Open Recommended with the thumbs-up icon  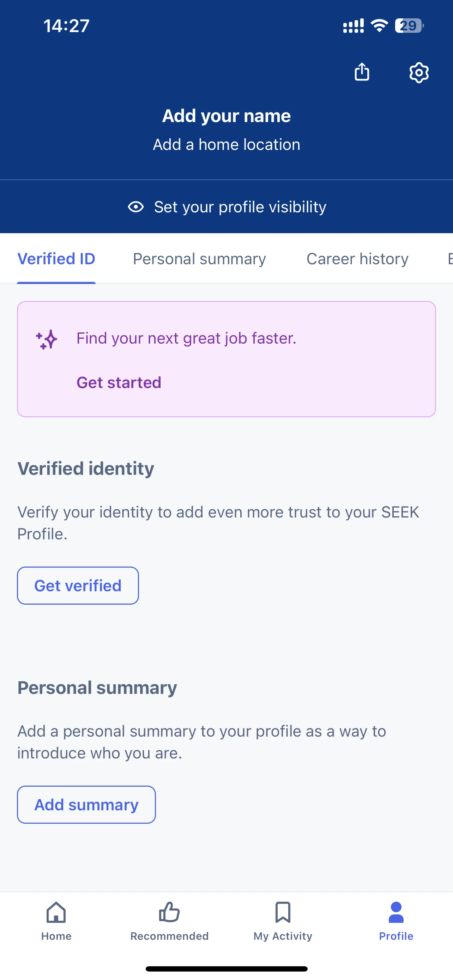pos(169,912)
